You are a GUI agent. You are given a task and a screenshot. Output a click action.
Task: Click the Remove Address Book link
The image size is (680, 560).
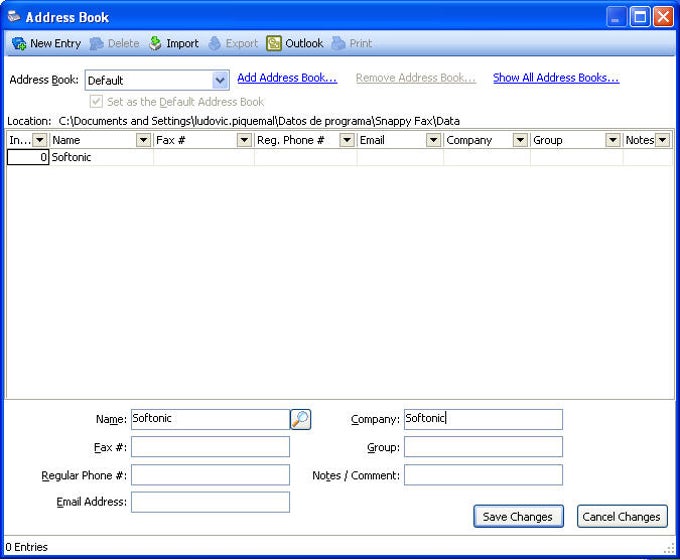(416, 78)
